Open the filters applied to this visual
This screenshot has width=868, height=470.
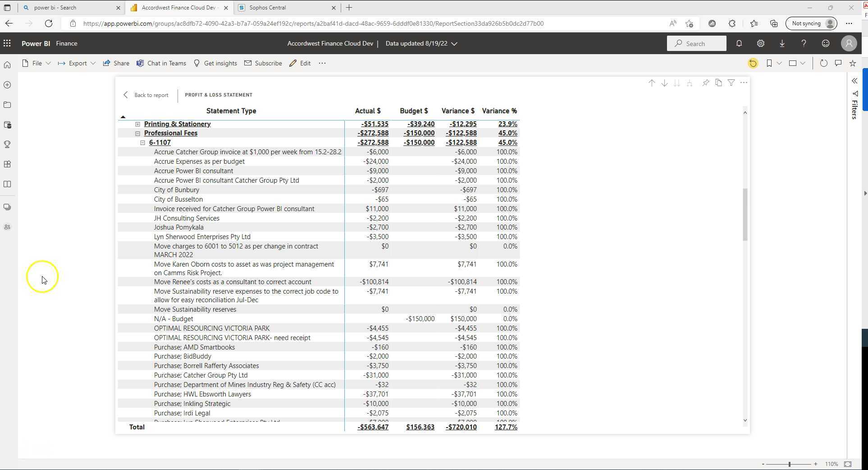(x=731, y=83)
